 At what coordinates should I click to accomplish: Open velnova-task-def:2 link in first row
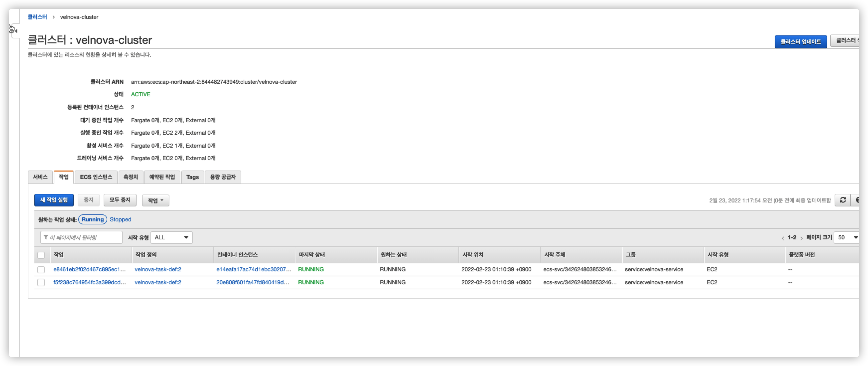point(158,270)
